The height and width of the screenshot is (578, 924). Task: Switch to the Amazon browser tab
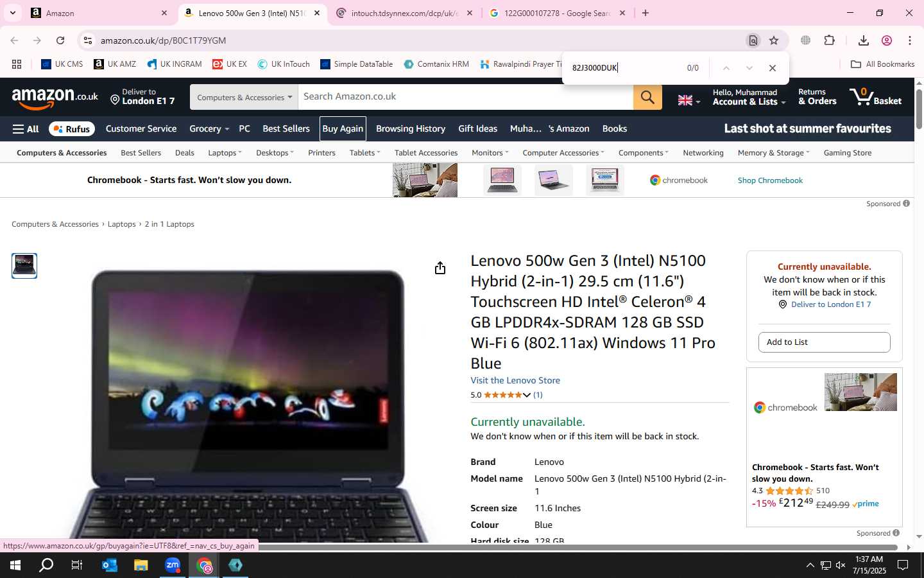point(99,13)
